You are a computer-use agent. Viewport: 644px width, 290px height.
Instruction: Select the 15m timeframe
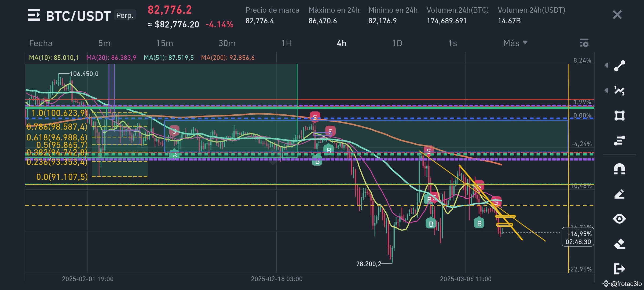164,43
